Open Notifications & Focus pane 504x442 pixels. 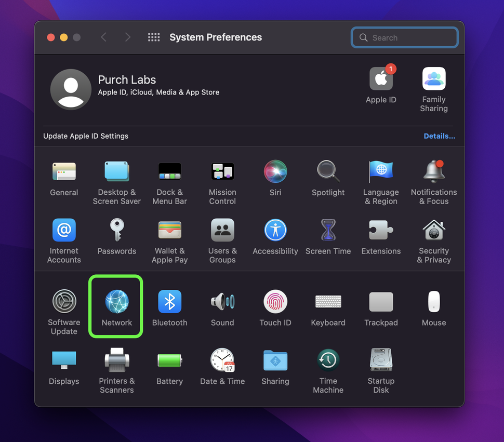click(x=434, y=183)
